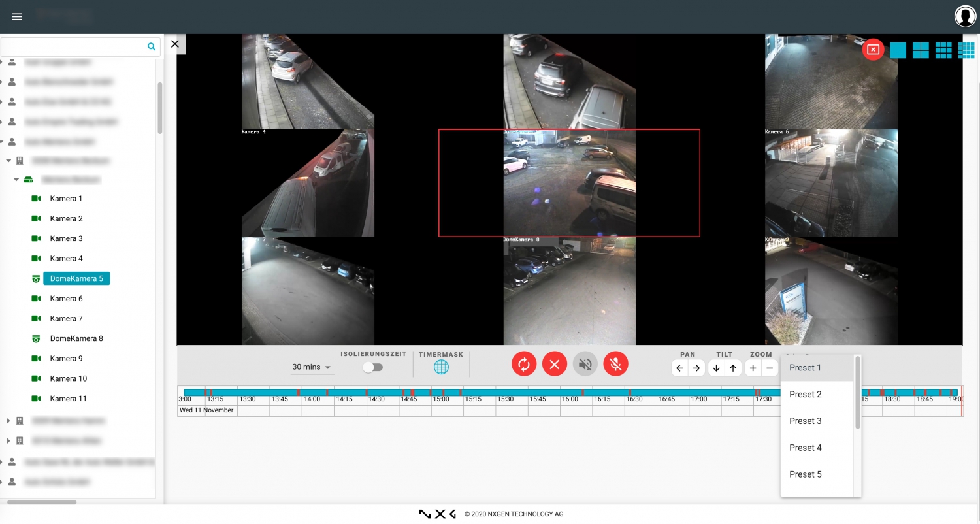Select Kamera 7 in the tree
The height and width of the screenshot is (524, 980).
66,319
